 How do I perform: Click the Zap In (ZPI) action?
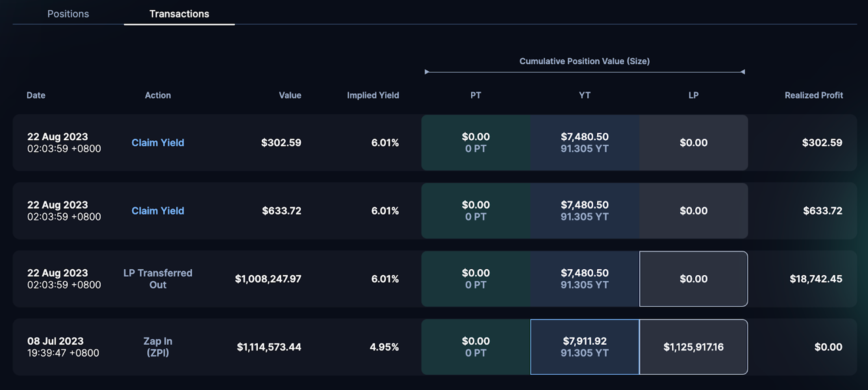(158, 347)
